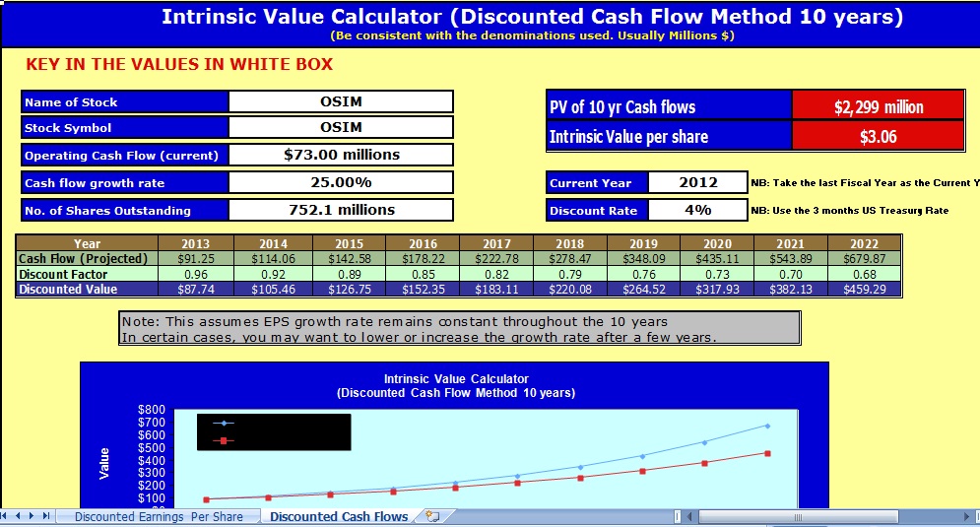Click the 'No. of Shares Outstanding' label
Viewport: 980px width, 527px height.
coord(124,210)
